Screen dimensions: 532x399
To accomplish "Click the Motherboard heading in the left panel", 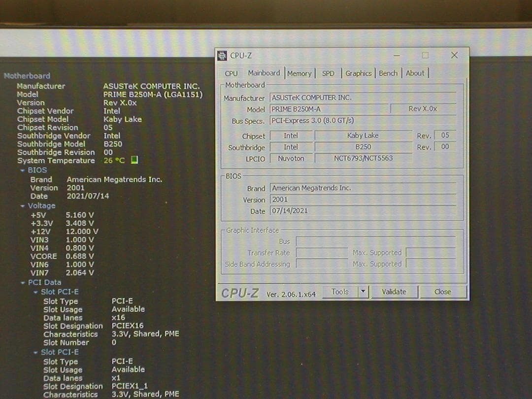I will tap(27, 76).
